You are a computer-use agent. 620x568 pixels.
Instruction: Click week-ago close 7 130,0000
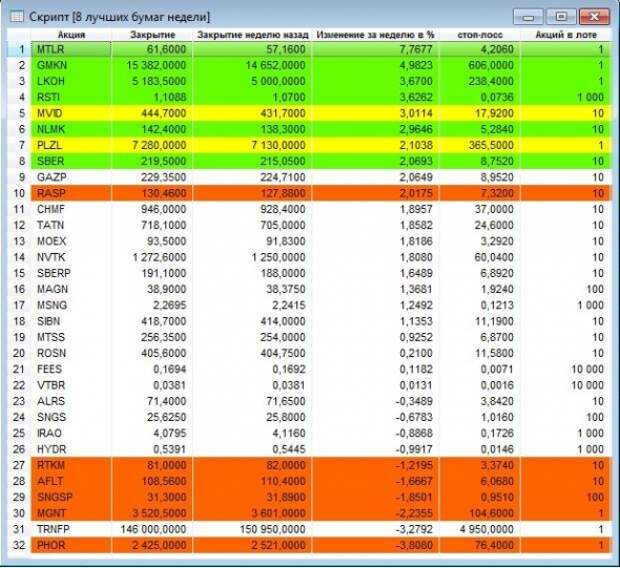pos(278,146)
